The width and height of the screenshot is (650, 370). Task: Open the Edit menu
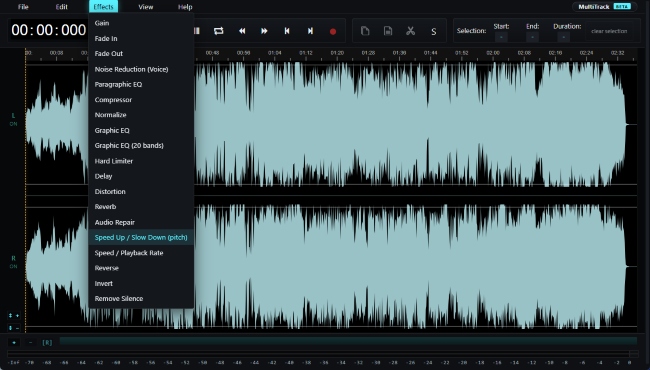point(61,7)
